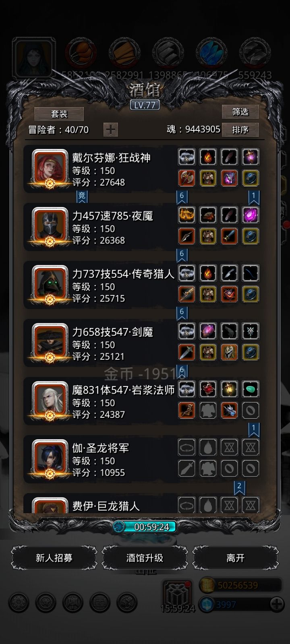The height and width of the screenshot is (644, 290).
Task: Open the 筛选 filter options
Action: (240, 111)
